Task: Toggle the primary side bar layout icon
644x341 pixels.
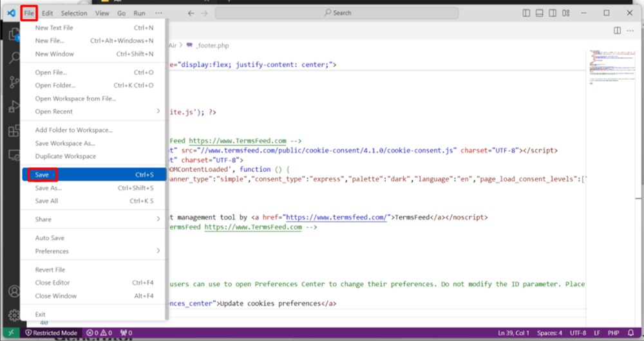Action: click(526, 13)
